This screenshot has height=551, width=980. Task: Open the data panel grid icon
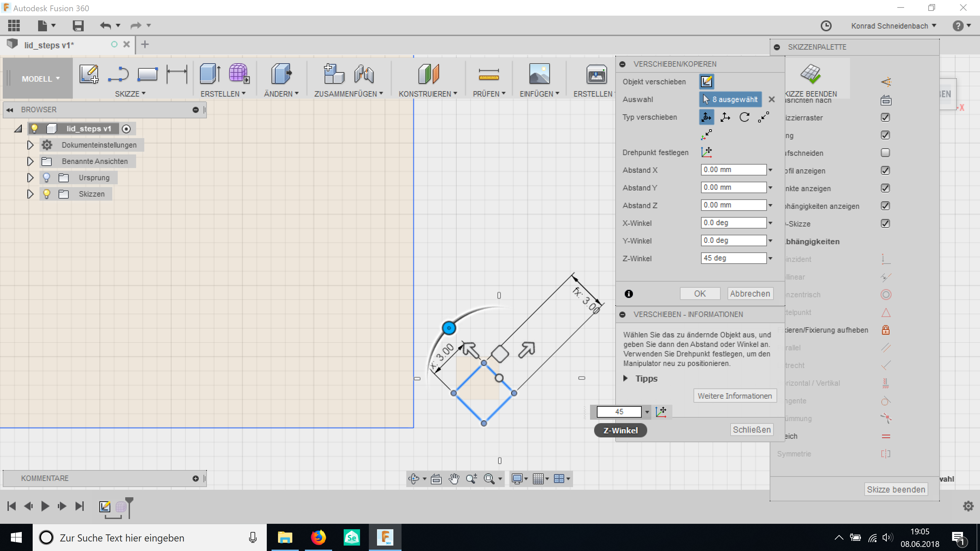coord(14,26)
